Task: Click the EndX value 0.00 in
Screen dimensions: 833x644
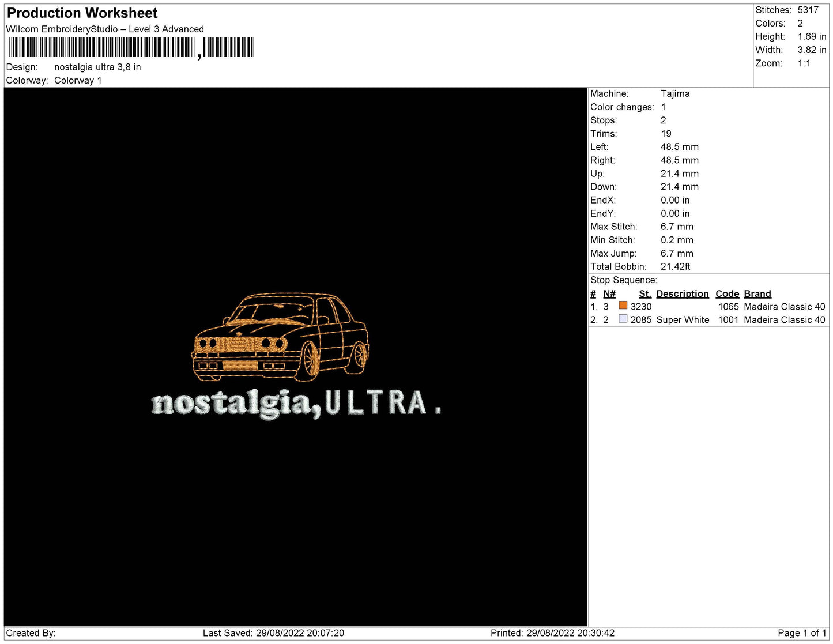Action: point(675,200)
